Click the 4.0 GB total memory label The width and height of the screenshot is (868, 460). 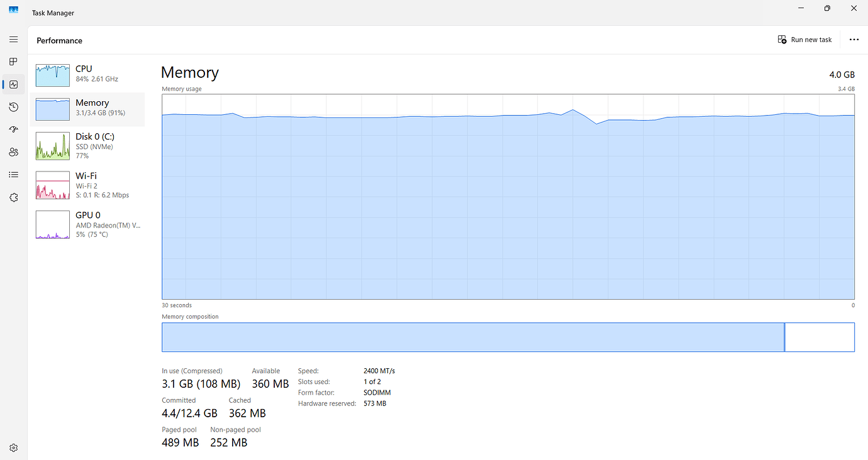coord(842,75)
